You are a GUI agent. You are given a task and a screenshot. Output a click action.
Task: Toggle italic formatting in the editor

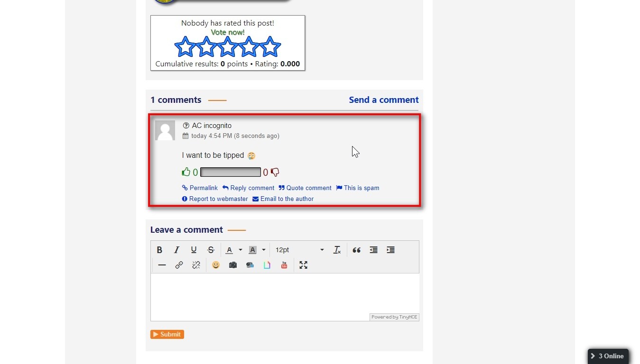[x=176, y=250]
